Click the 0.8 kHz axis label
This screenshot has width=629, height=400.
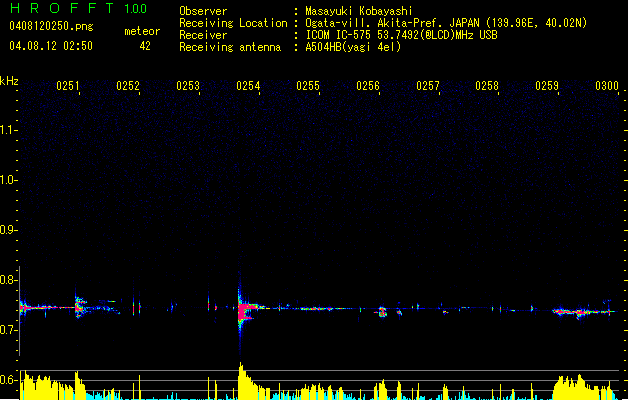pyautogui.click(x=7, y=280)
